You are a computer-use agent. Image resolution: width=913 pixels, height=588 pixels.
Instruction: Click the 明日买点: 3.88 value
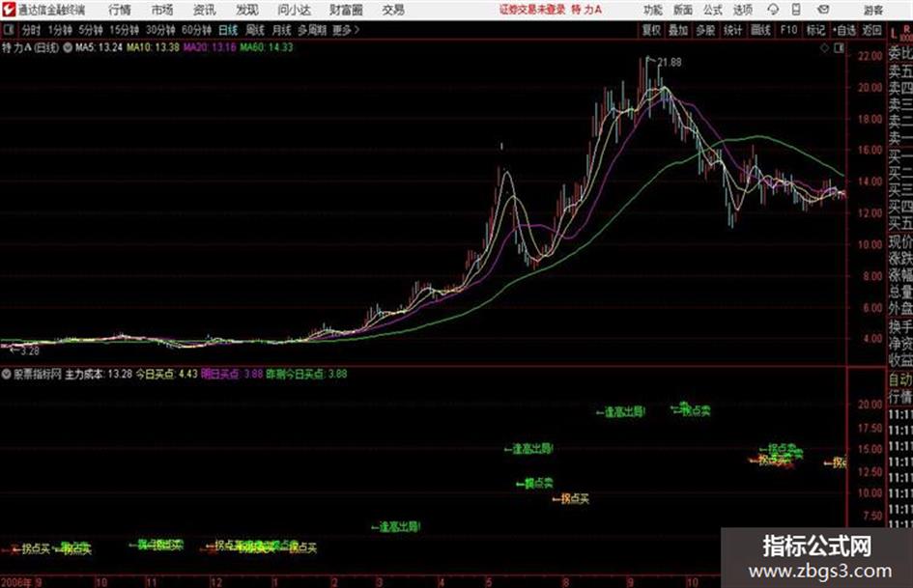pos(232,375)
